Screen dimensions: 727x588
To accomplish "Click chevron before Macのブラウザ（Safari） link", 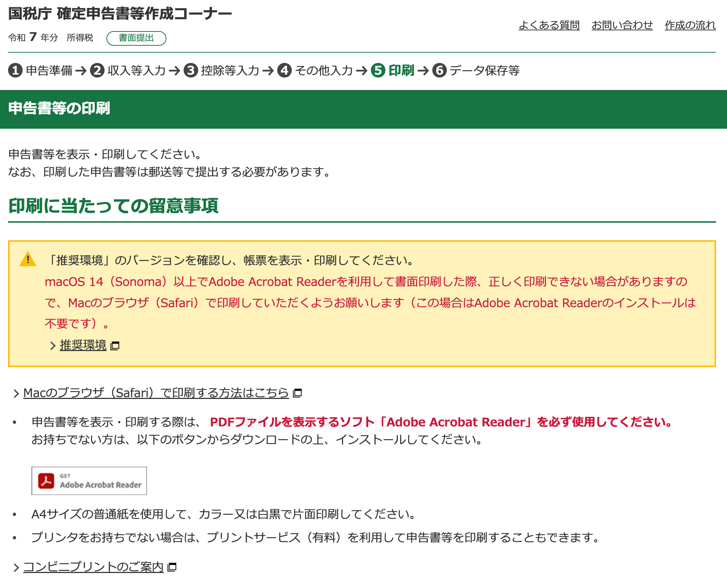I will click(x=16, y=393).
